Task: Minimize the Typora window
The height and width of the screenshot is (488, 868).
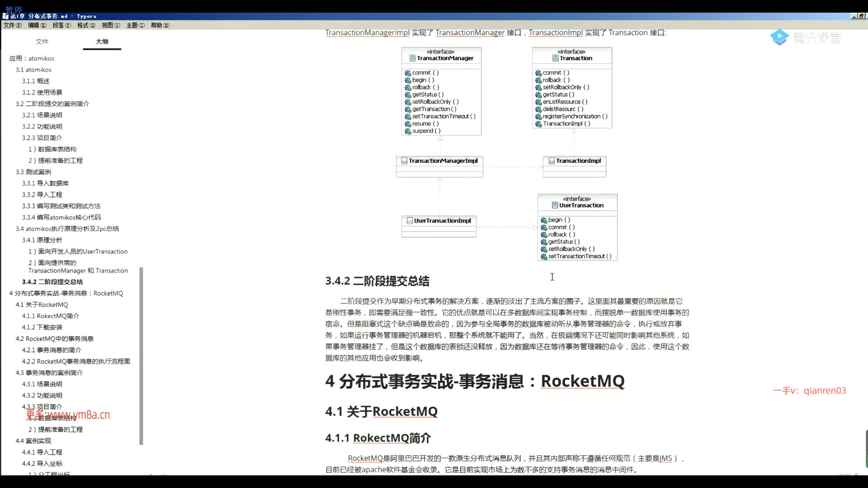Action: click(854, 16)
